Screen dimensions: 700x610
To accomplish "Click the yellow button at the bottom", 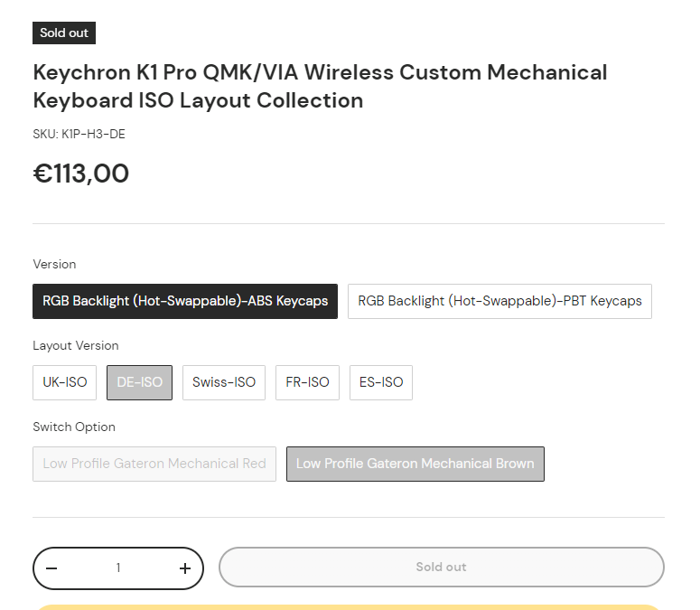I will tap(349, 606).
